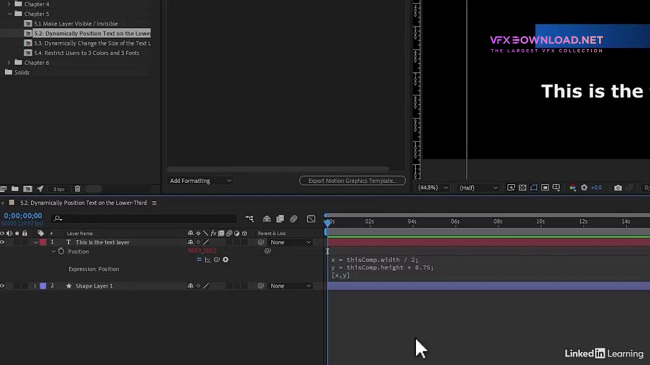The image size is (650, 365).
Task: Open Parent dropdown for Shape Layer 1
Action: tap(290, 286)
